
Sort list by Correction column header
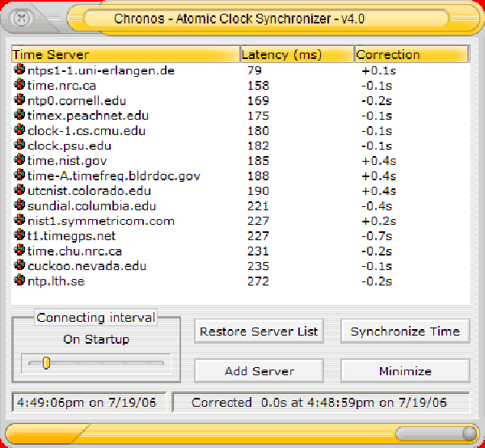point(412,54)
